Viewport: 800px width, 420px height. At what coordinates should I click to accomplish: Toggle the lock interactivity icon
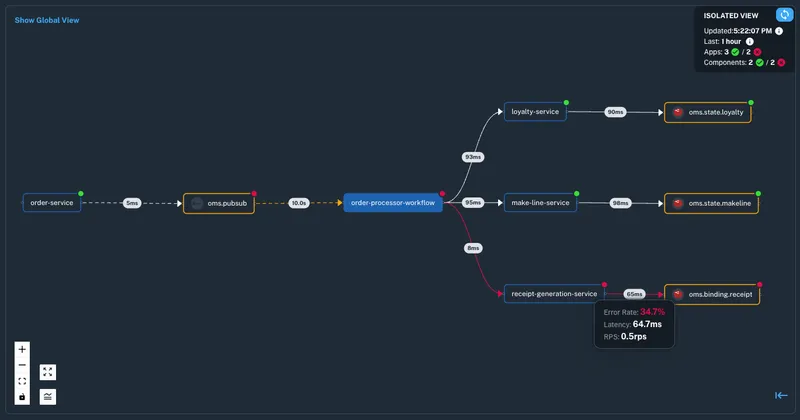pyautogui.click(x=22, y=397)
